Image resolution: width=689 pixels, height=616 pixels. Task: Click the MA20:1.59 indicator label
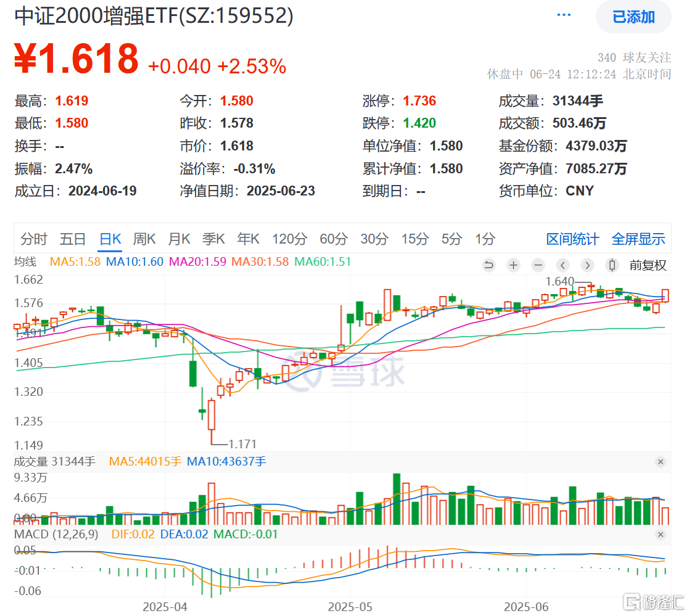pos(198,262)
